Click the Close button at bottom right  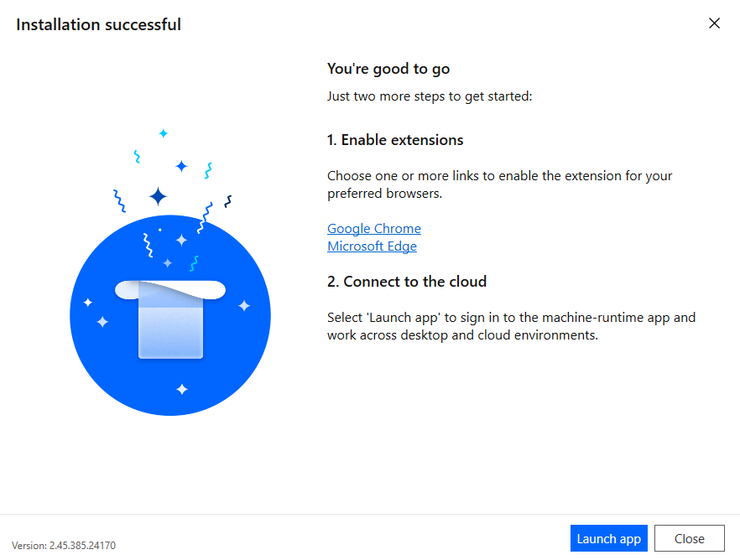tap(690, 538)
